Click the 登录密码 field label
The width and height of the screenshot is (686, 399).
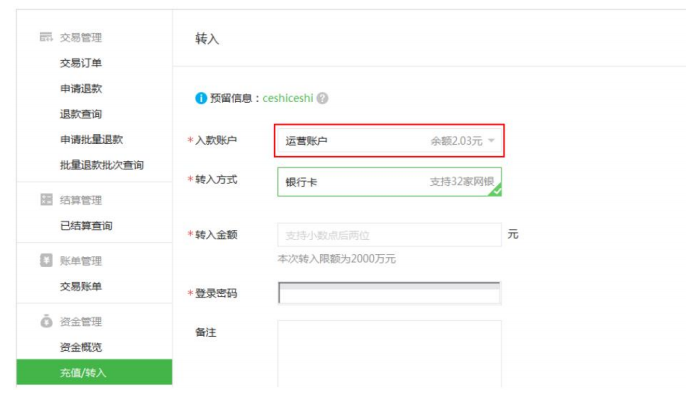(216, 293)
